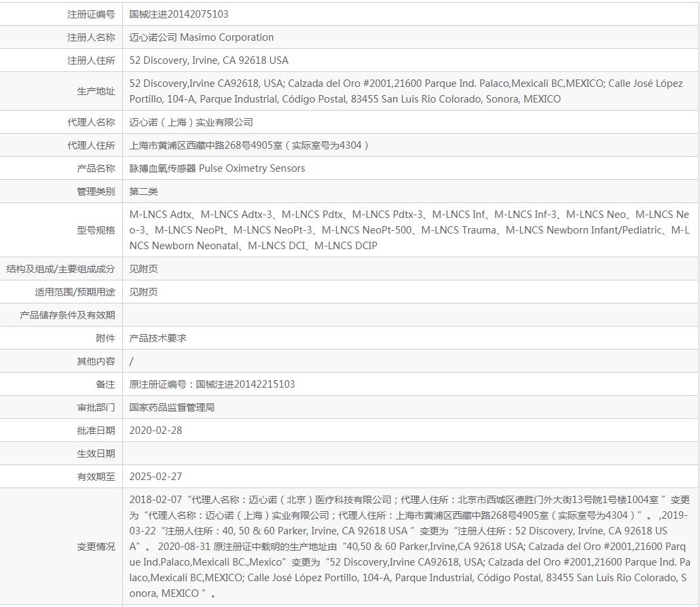Click expiry date 2025-02-27
The image size is (700, 607).
click(x=155, y=477)
